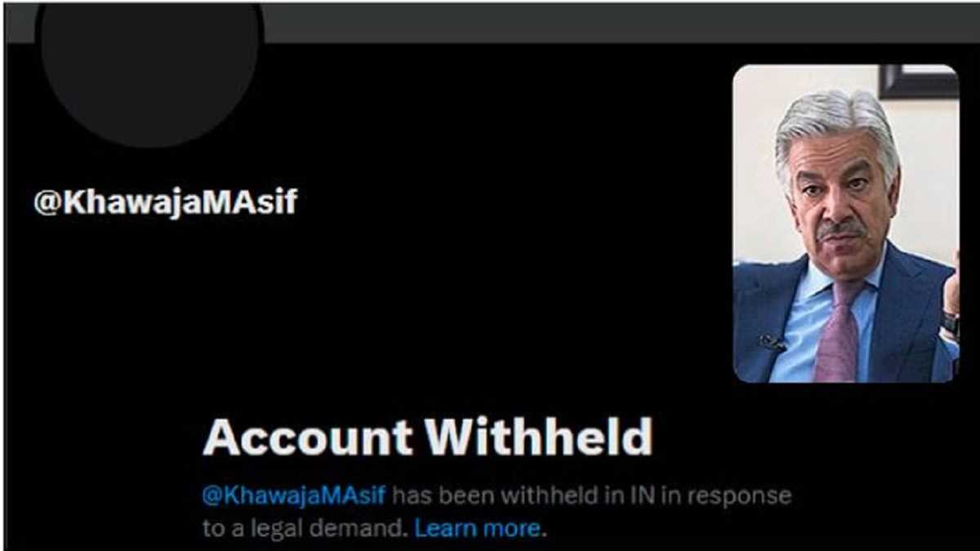980x551 pixels.
Task: Open the inset photo of the man
Action: [846, 223]
